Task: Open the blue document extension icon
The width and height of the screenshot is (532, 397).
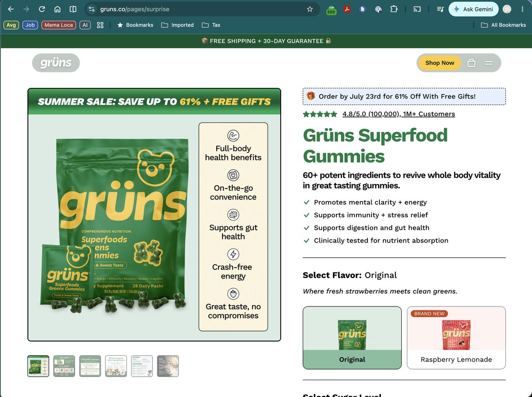Action: (363, 9)
